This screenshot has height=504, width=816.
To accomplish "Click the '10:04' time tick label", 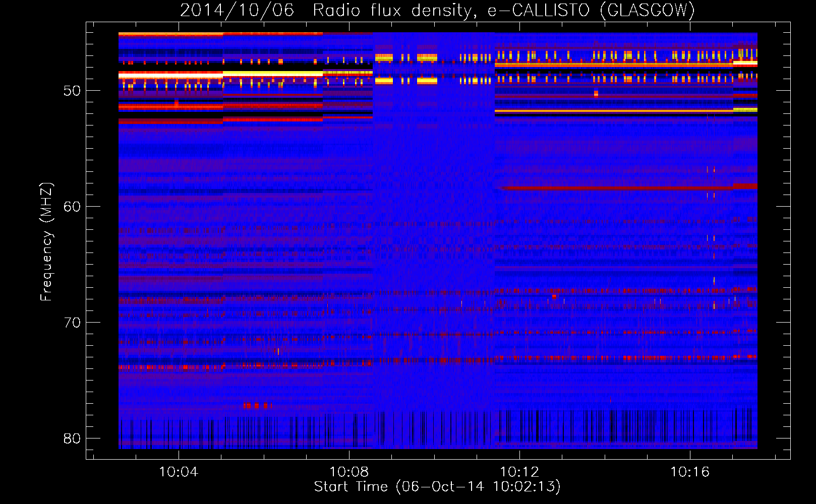I will 179,472.
